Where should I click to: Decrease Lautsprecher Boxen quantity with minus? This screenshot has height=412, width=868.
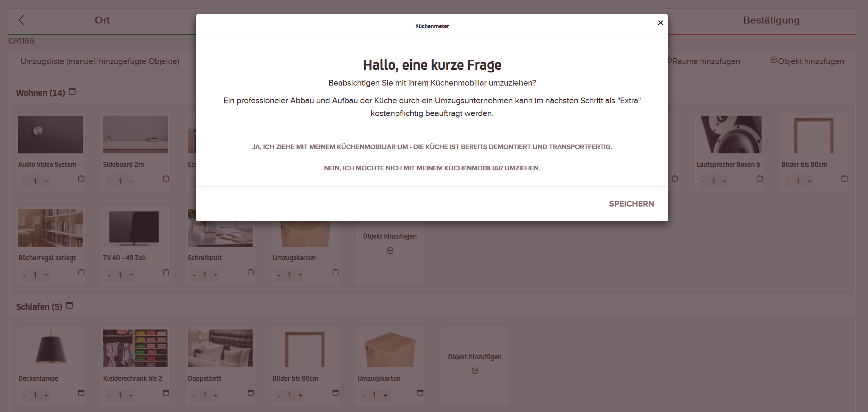tap(703, 182)
